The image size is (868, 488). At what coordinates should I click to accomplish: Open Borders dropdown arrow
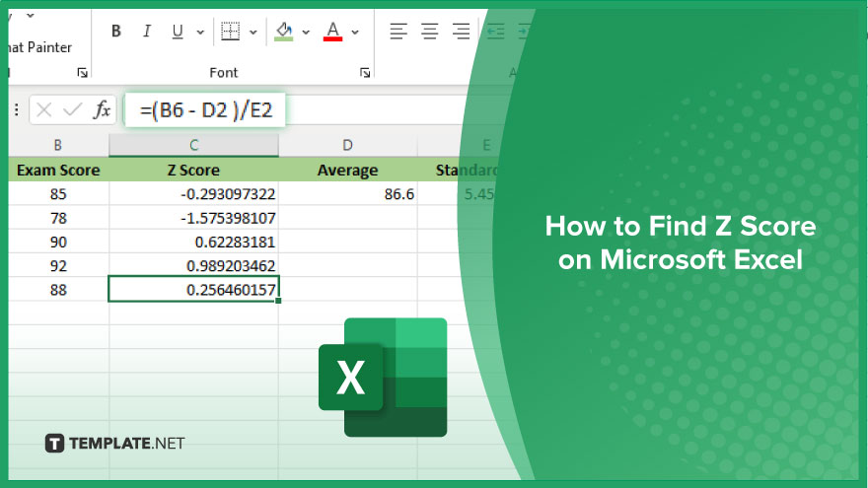tap(253, 33)
